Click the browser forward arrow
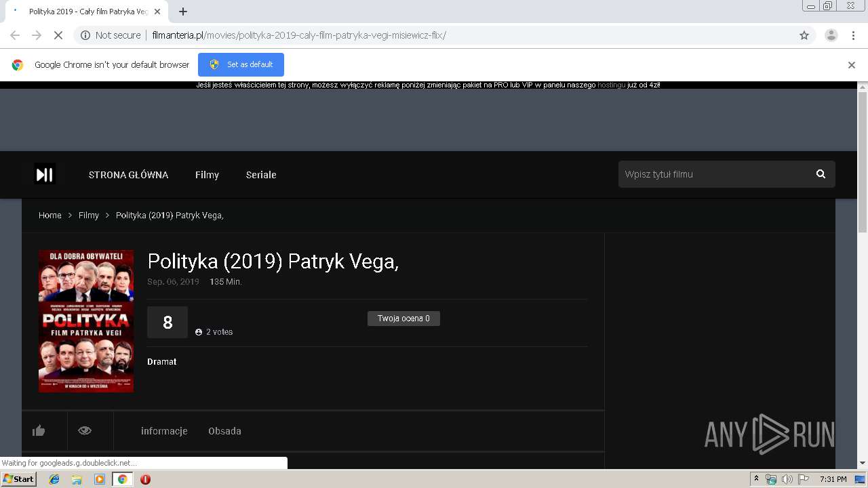 tap(37, 35)
